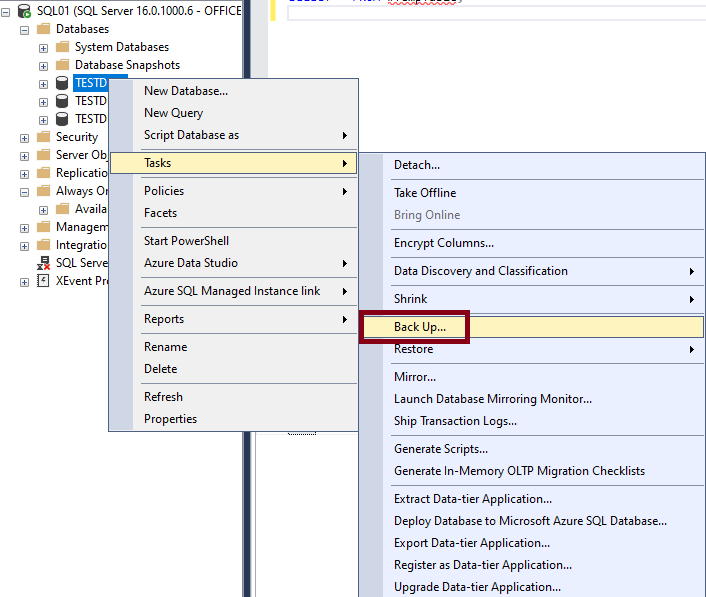This screenshot has width=706, height=597.
Task: Select New Query menu item
Action: [233, 113]
